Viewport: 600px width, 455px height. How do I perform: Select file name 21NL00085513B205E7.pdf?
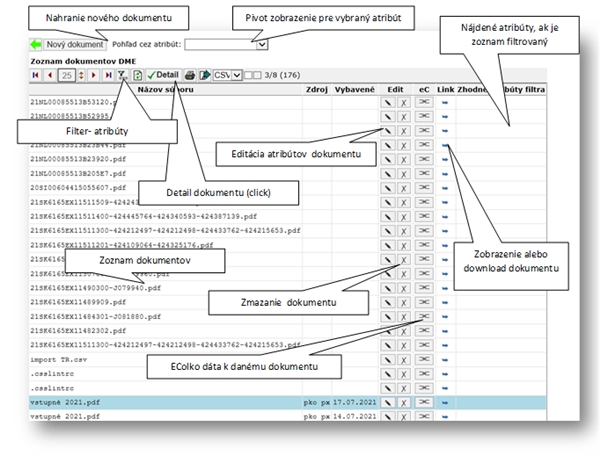[x=78, y=174]
